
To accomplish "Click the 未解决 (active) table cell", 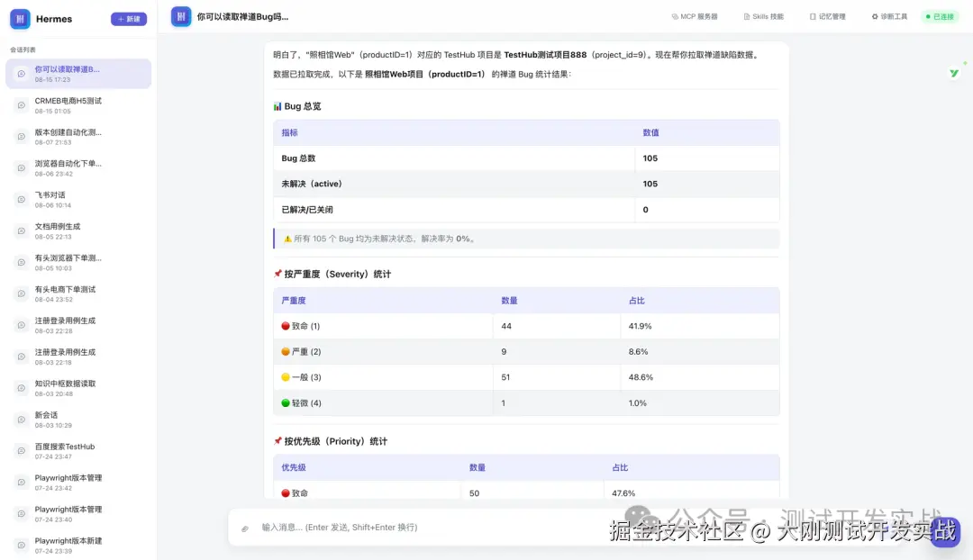I will tap(454, 184).
